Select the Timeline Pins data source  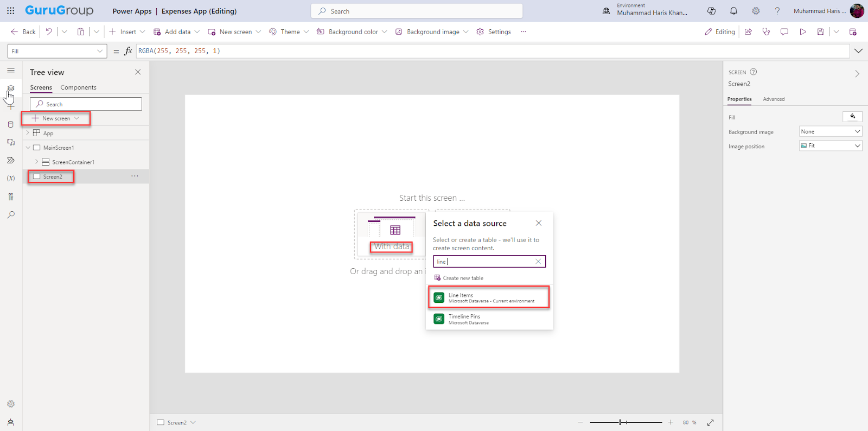489,319
